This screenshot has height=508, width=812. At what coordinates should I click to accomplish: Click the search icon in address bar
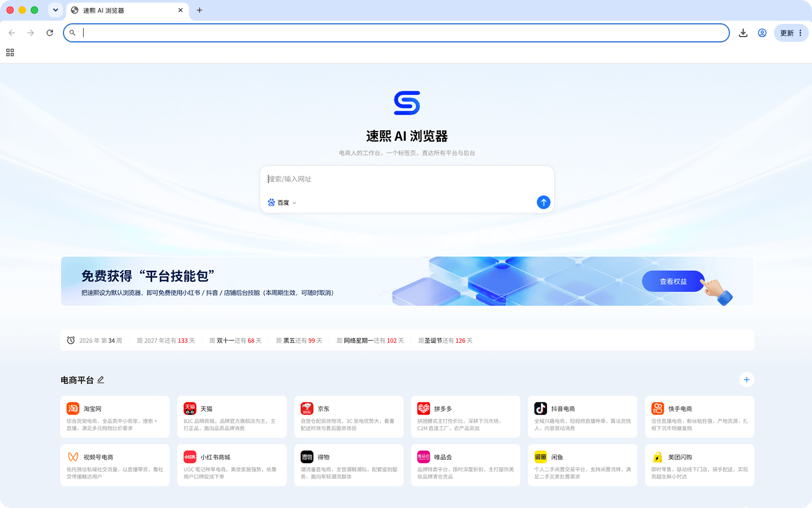coord(73,33)
